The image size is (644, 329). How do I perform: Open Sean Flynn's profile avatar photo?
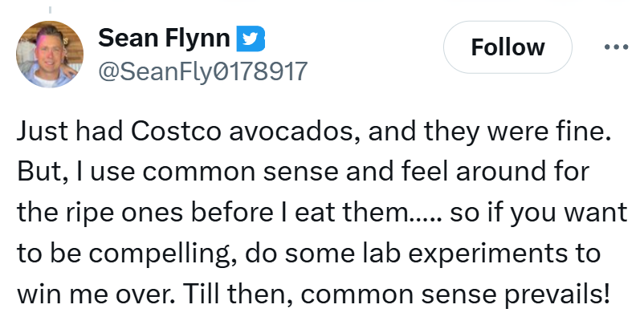coord(51,54)
